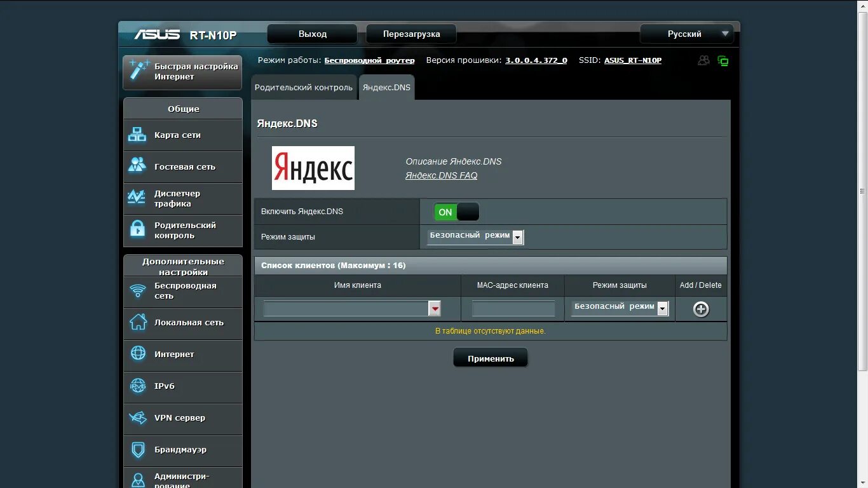The image size is (868, 488).
Task: Open Диспетчер трафика menu item
Action: 183,199
